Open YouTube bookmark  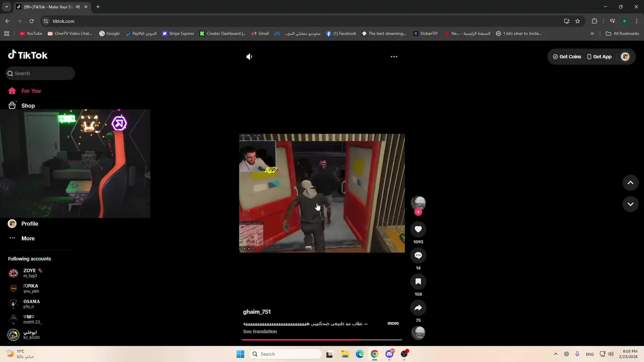[31, 34]
